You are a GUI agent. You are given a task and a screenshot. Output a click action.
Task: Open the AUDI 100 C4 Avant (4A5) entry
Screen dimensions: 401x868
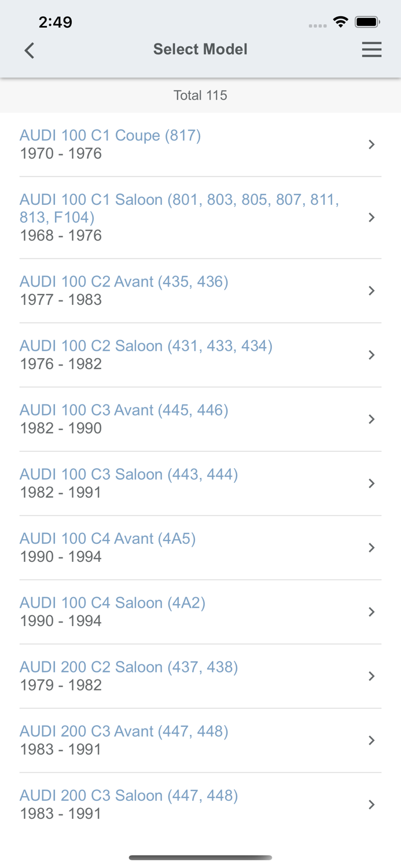(200, 547)
